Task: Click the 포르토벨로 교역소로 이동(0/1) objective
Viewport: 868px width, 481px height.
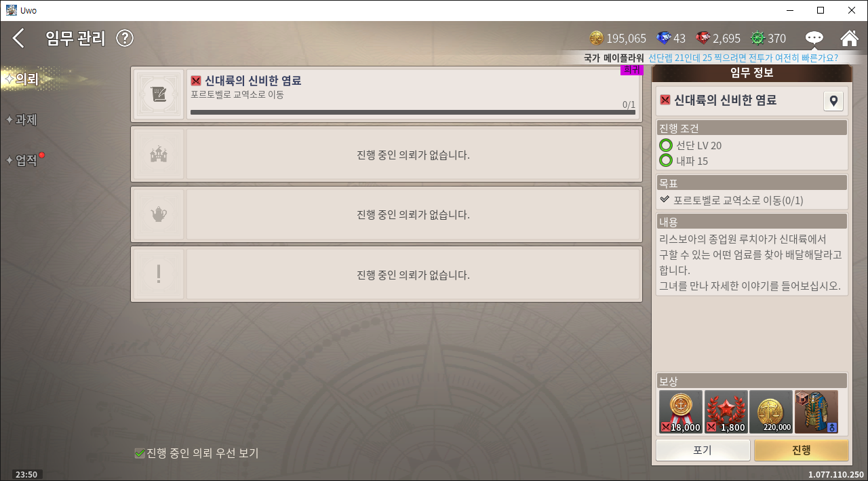Action: point(738,200)
